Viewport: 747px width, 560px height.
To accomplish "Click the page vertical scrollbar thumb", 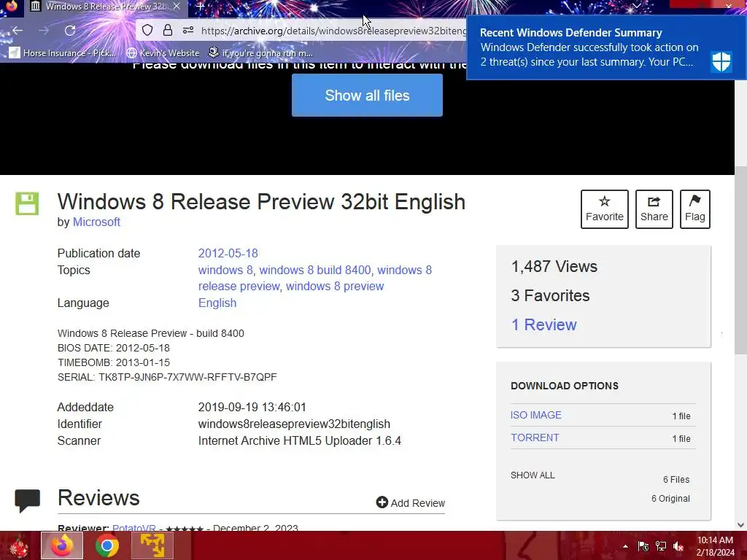I will point(740,260).
